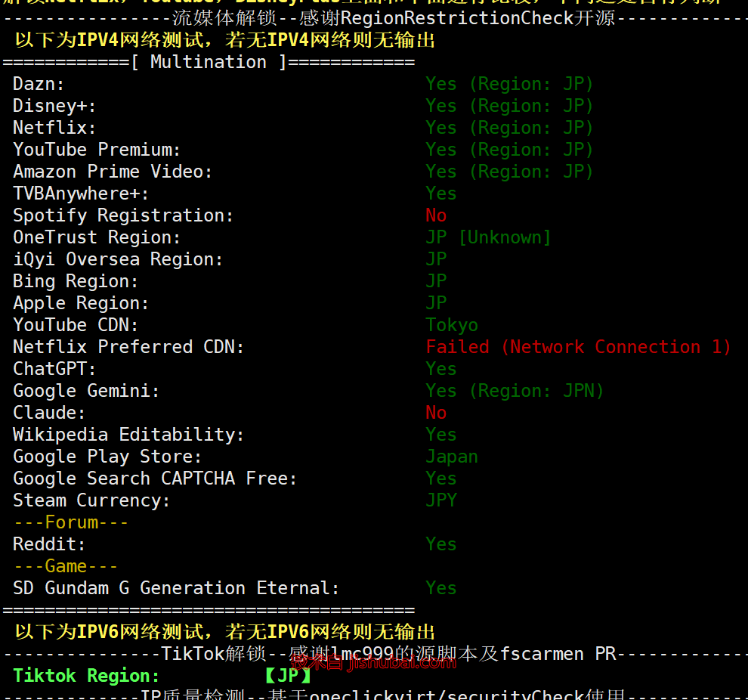
Task: Click the YouTube Premium result value
Action: click(x=509, y=150)
